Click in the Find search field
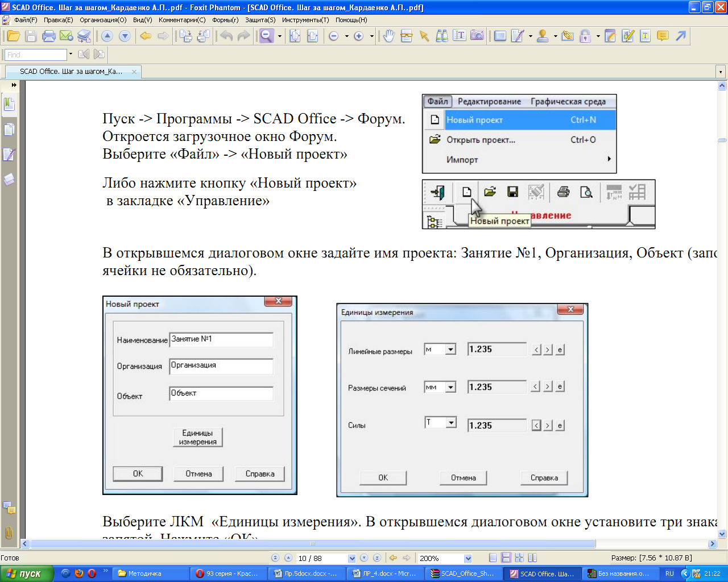728x582 pixels. click(36, 55)
